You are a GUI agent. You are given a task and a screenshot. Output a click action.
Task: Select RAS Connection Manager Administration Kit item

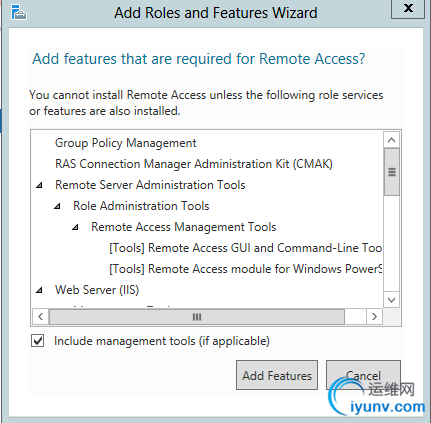[x=194, y=164]
